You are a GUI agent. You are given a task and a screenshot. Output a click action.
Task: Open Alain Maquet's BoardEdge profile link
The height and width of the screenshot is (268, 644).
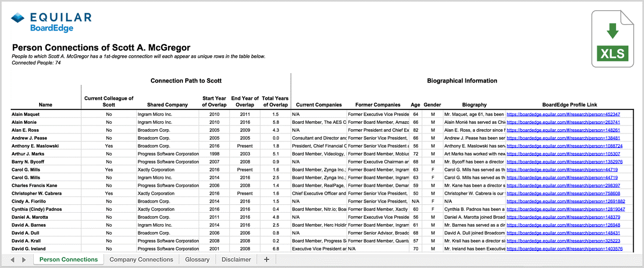[563, 114]
